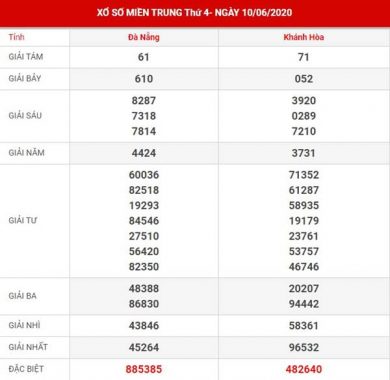Click Đà Nẵng giải nhất value 45264
Image resolution: width=390 pixels, height=380 pixels.
[x=144, y=348]
